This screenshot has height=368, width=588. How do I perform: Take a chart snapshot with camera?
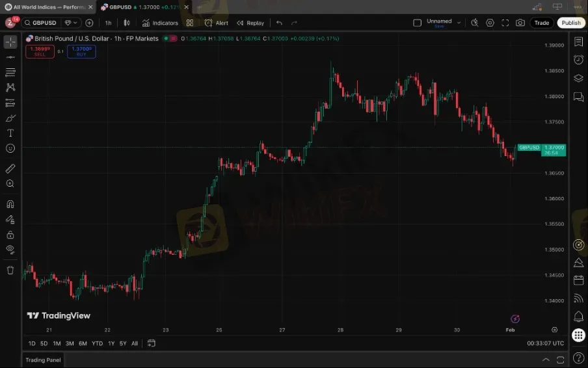tap(520, 23)
